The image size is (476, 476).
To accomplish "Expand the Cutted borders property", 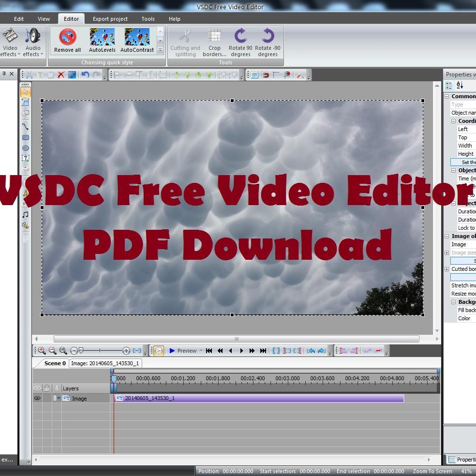I will click(x=447, y=269).
